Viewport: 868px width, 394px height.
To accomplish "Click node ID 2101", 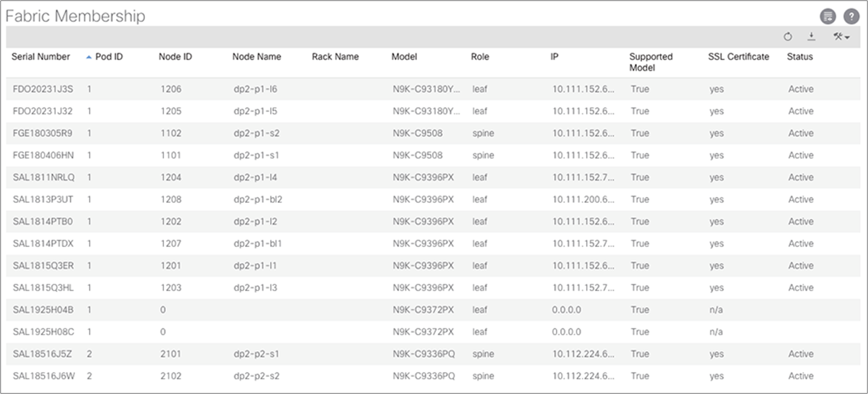I will pos(171,354).
